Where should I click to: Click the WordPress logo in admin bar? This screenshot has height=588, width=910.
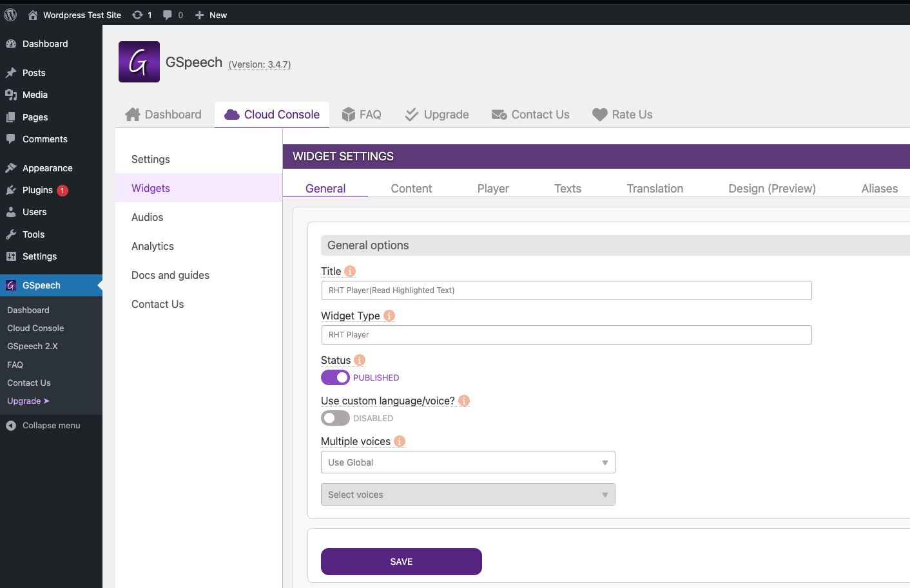tap(10, 15)
